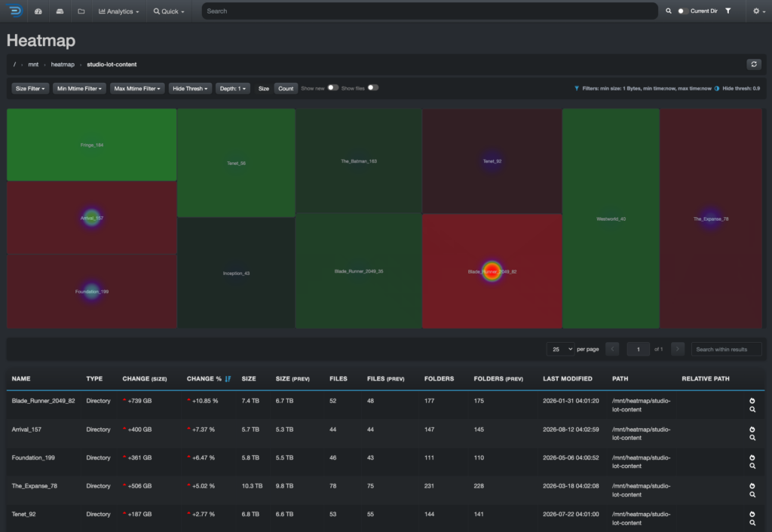Select the Inception_43 heatmap tile
The width and height of the screenshot is (772, 532).
click(x=236, y=273)
